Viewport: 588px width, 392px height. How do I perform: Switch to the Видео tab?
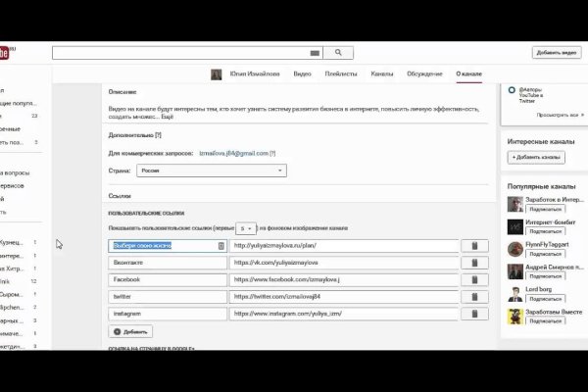[303, 73]
